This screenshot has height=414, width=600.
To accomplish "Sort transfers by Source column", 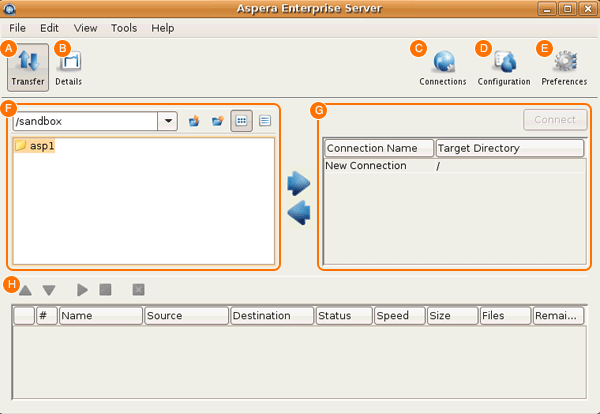I will [x=187, y=316].
